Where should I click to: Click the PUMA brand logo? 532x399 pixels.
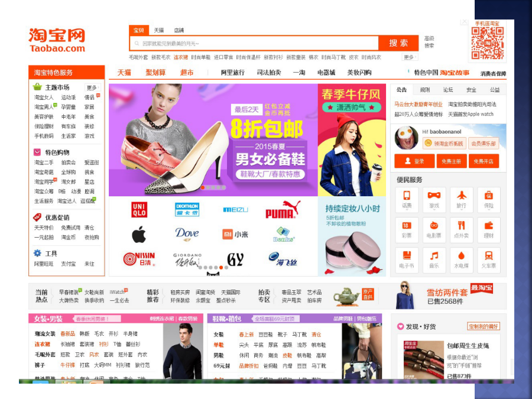pos(283,209)
